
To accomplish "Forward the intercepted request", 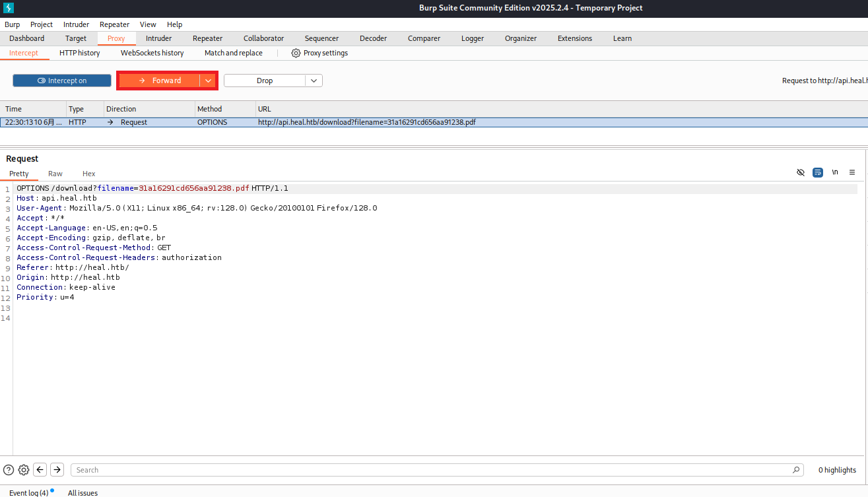I will 159,81.
